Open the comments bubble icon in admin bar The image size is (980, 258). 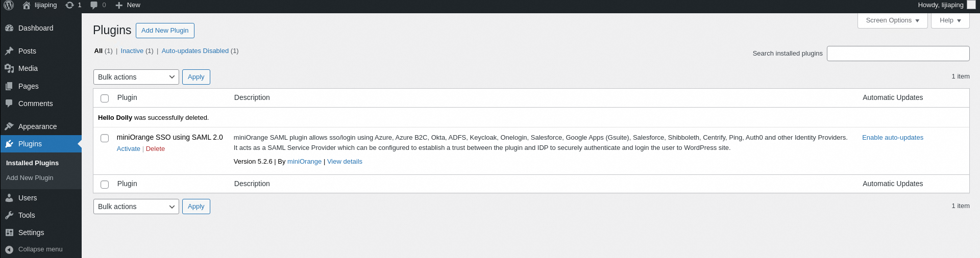point(94,5)
